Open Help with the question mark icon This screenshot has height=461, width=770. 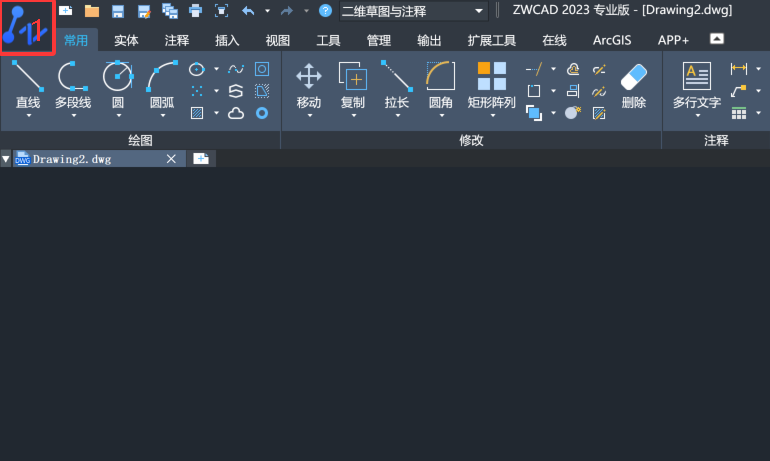click(x=325, y=10)
